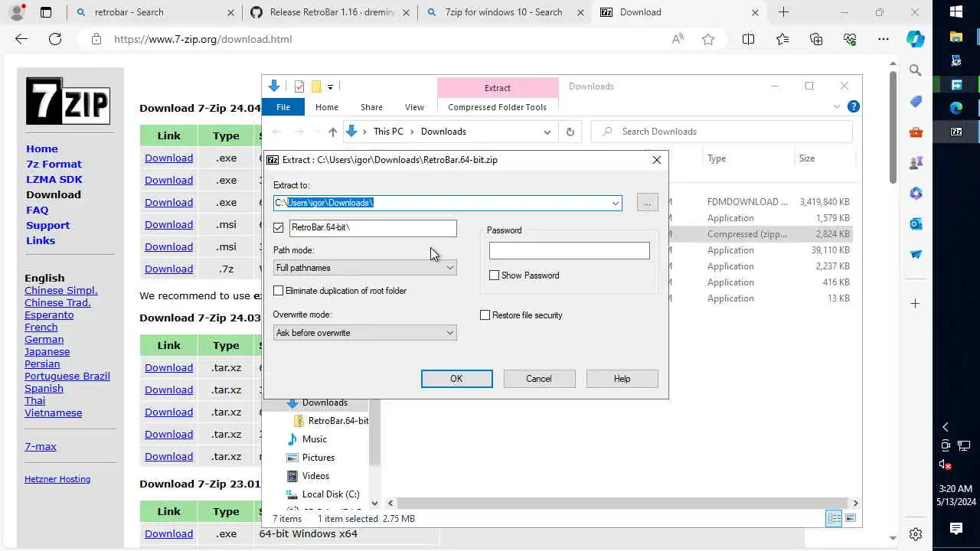Open the Explorer File tab
980x551 pixels.
[283, 107]
